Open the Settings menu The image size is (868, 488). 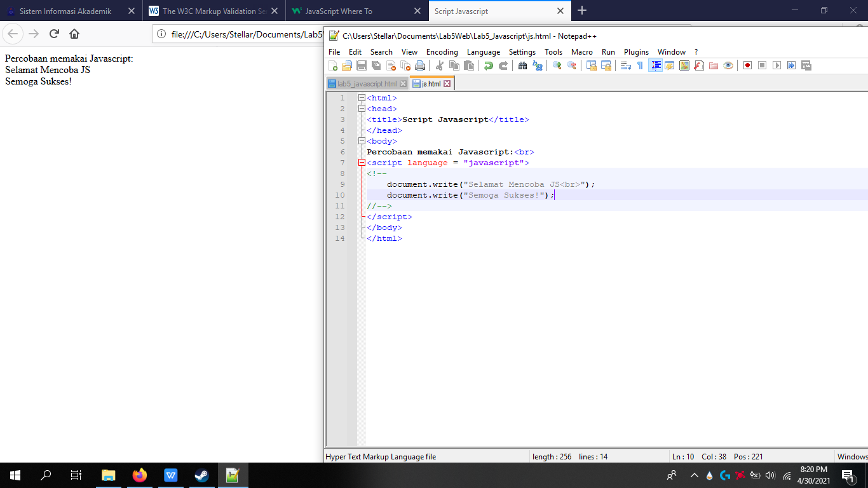pyautogui.click(x=522, y=52)
